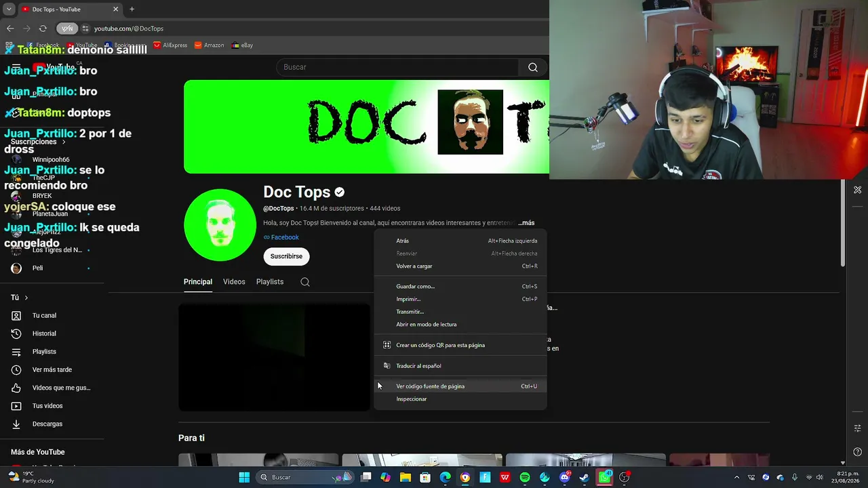Open a new browser tab
This screenshot has height=488, width=868.
click(132, 9)
